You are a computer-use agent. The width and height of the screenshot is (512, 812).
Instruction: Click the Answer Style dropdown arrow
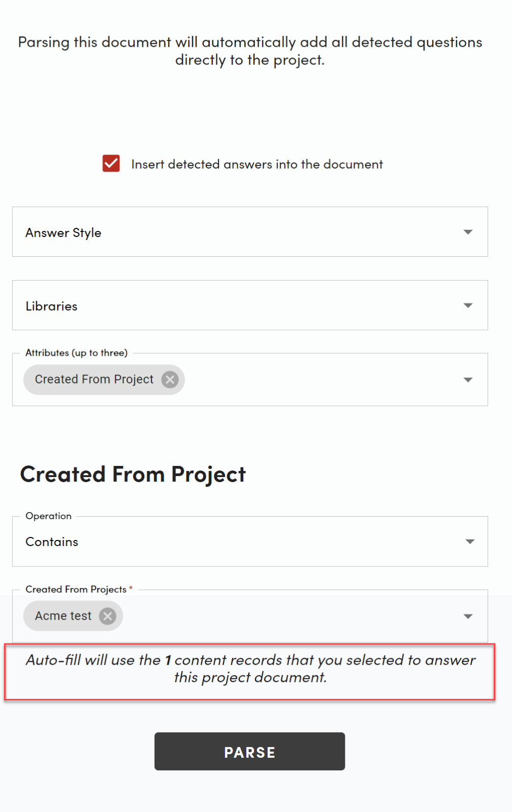click(468, 232)
